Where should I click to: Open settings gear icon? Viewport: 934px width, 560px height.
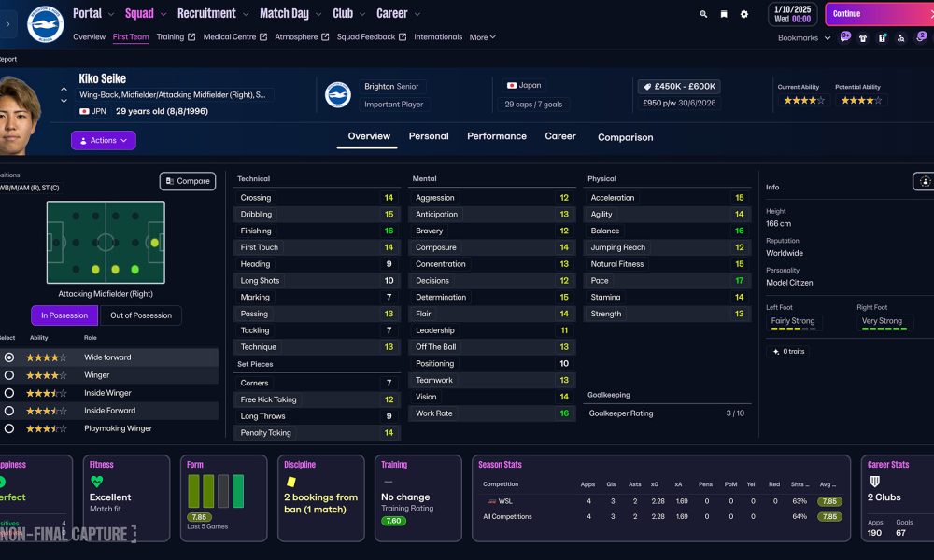pyautogui.click(x=744, y=14)
